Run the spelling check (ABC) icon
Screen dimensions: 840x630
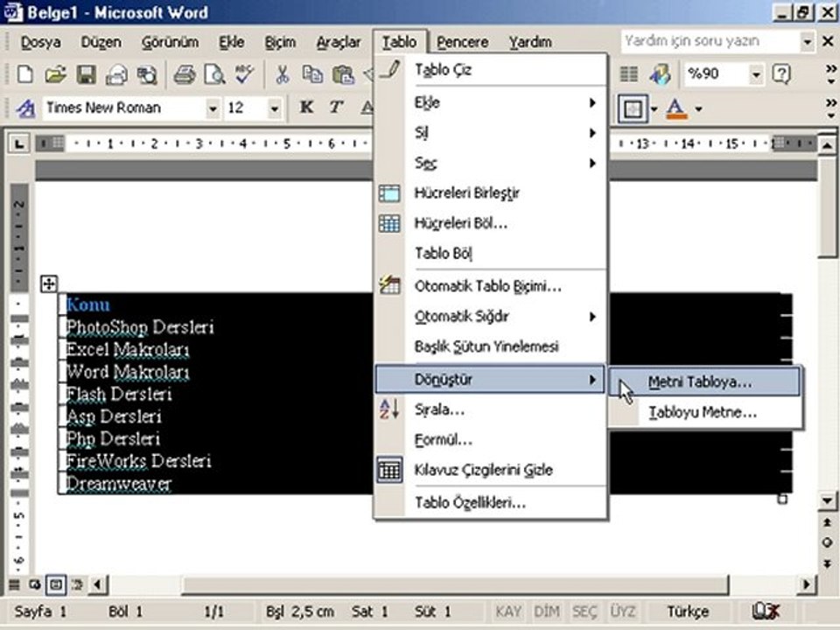244,74
